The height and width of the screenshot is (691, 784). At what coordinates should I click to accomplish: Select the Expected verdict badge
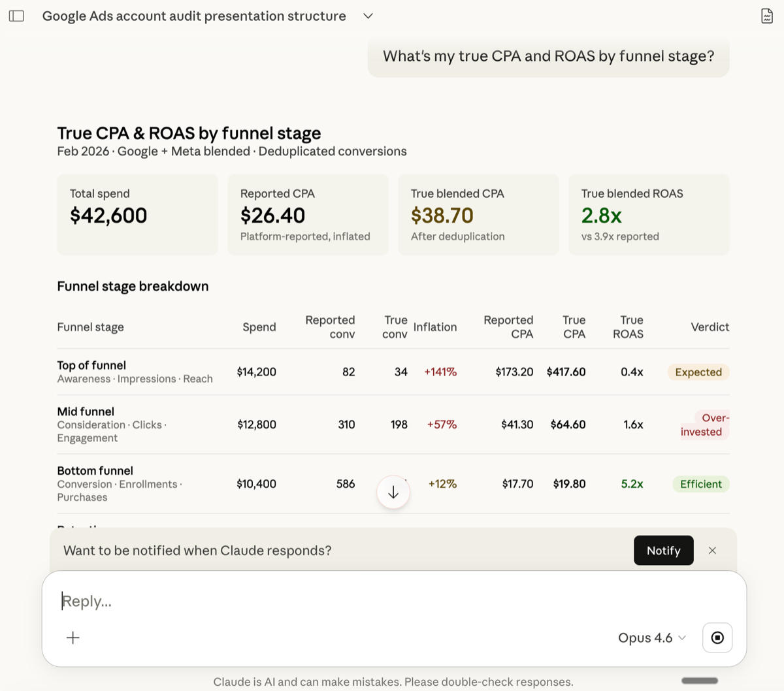tap(698, 372)
